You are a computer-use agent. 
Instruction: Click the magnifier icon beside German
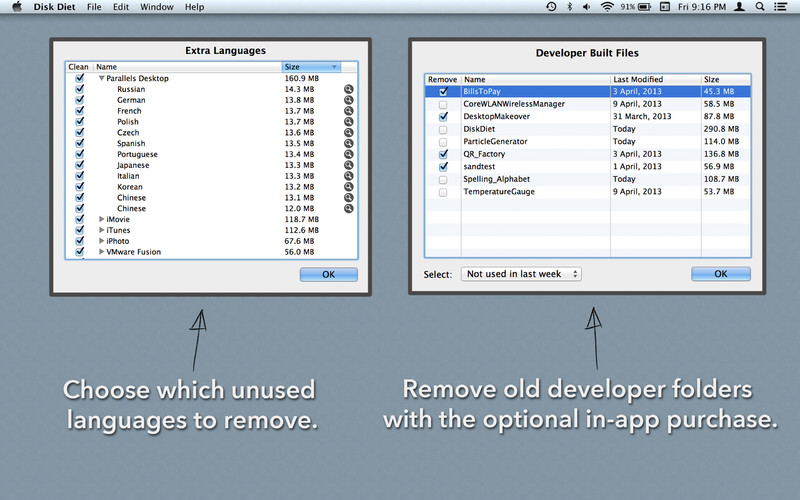click(348, 100)
